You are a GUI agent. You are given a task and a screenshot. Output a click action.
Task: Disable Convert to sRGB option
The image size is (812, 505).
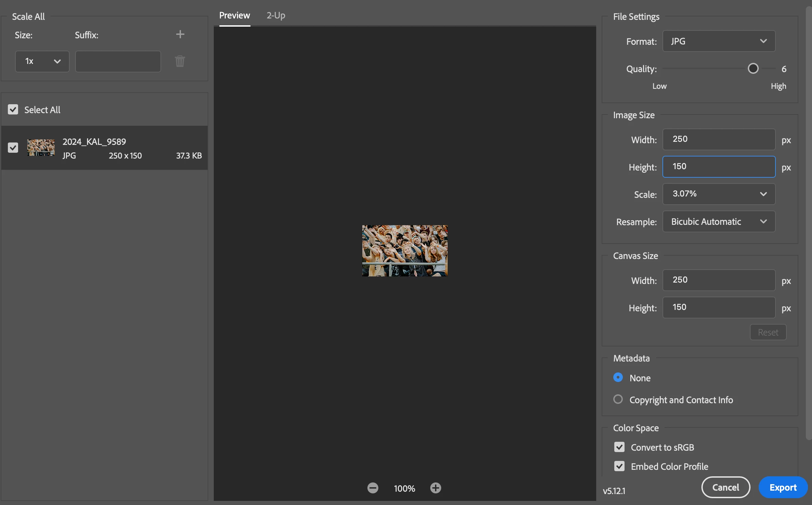pos(619,447)
